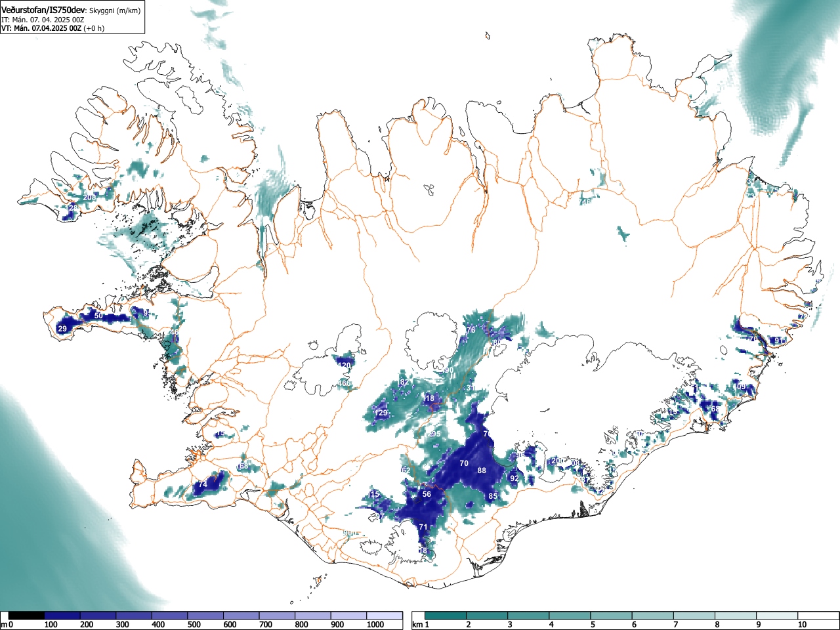Viewport: 840px width, 630px height.
Task: Pick the 600–700 m legend swatch
Action: coord(241,616)
